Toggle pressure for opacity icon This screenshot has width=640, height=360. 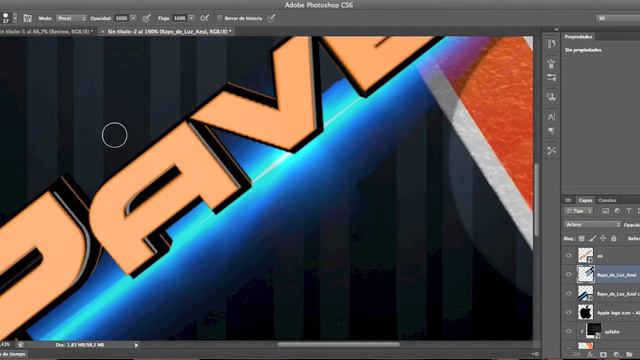coord(147,18)
